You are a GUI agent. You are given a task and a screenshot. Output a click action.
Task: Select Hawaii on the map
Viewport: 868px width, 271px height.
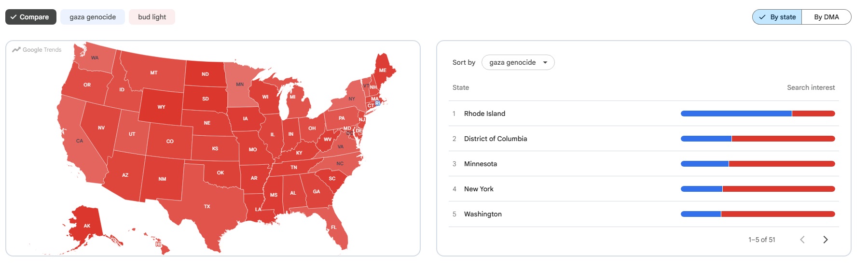tap(158, 244)
